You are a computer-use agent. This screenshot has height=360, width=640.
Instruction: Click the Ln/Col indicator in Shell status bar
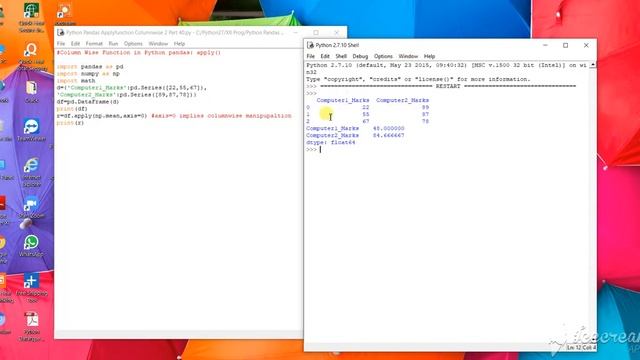[582, 347]
